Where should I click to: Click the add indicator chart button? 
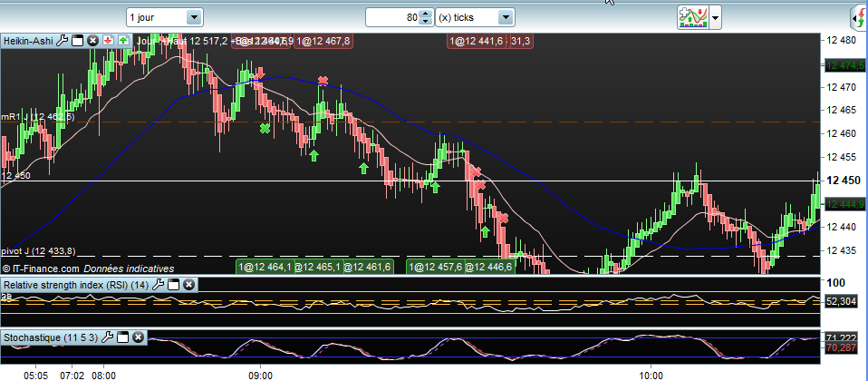692,17
